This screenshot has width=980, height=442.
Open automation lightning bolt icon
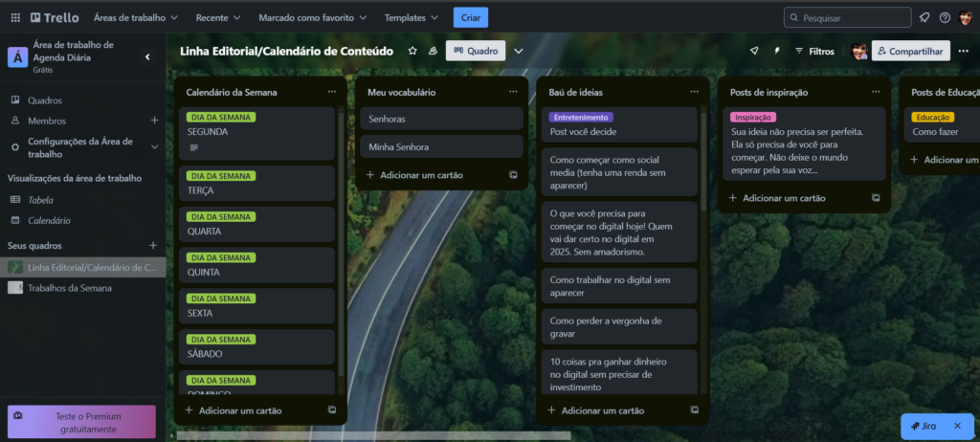click(x=777, y=51)
